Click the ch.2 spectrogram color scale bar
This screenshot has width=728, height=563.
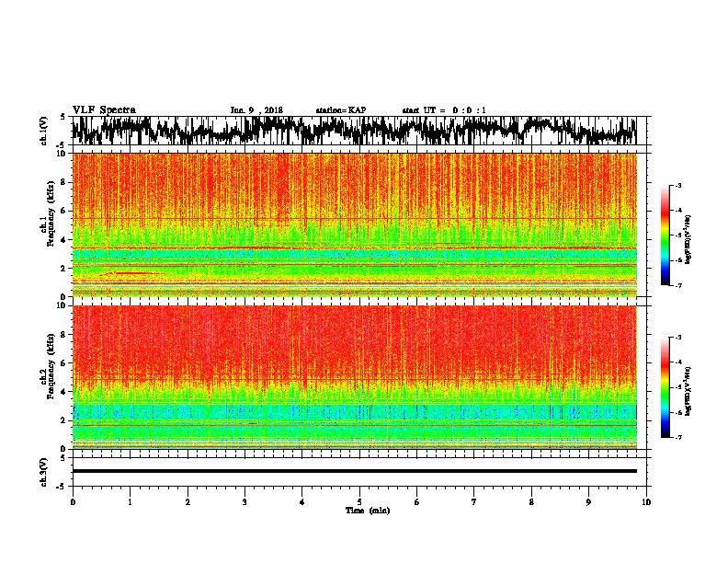point(665,387)
